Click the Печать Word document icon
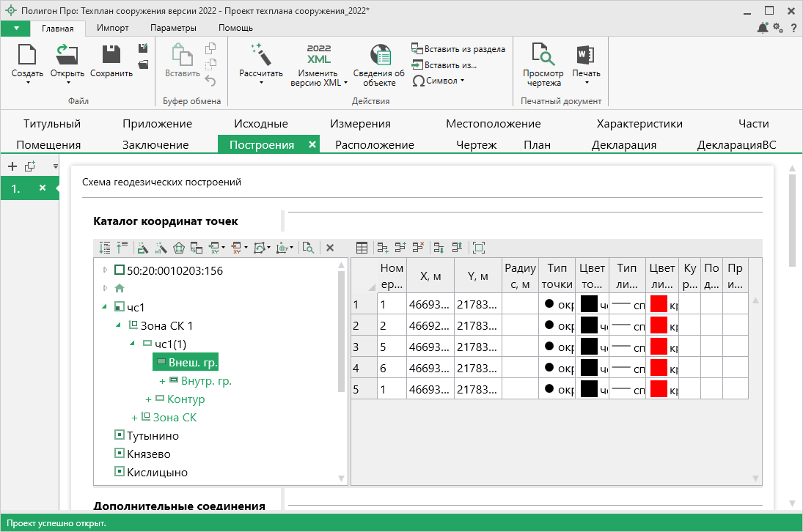Viewport: 803px width, 532px height. tap(585, 55)
